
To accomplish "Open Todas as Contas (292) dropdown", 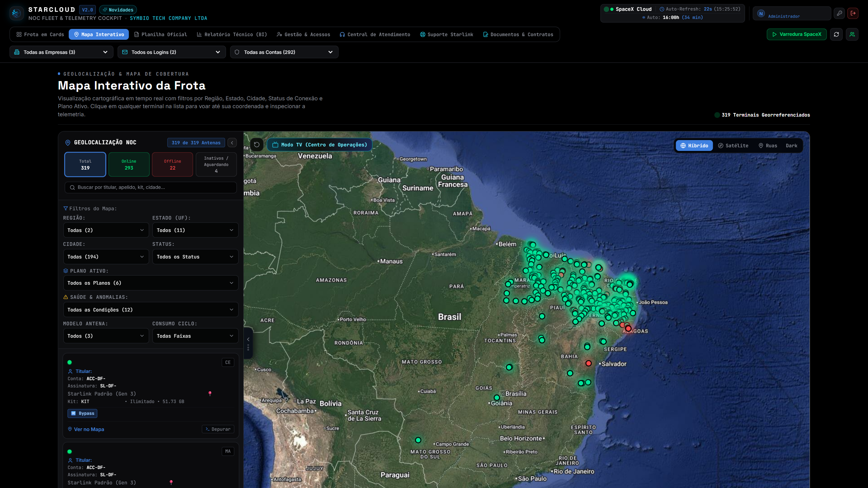I will pyautogui.click(x=284, y=52).
